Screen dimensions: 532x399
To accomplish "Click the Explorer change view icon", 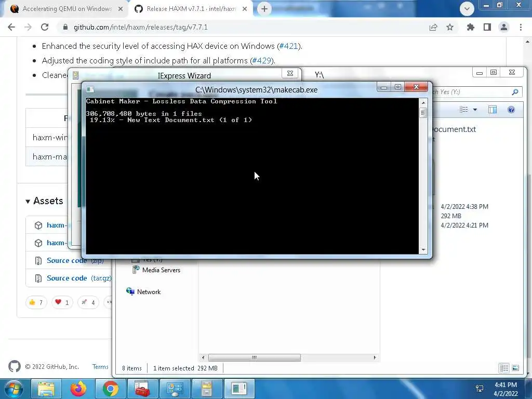I will 463,109.
